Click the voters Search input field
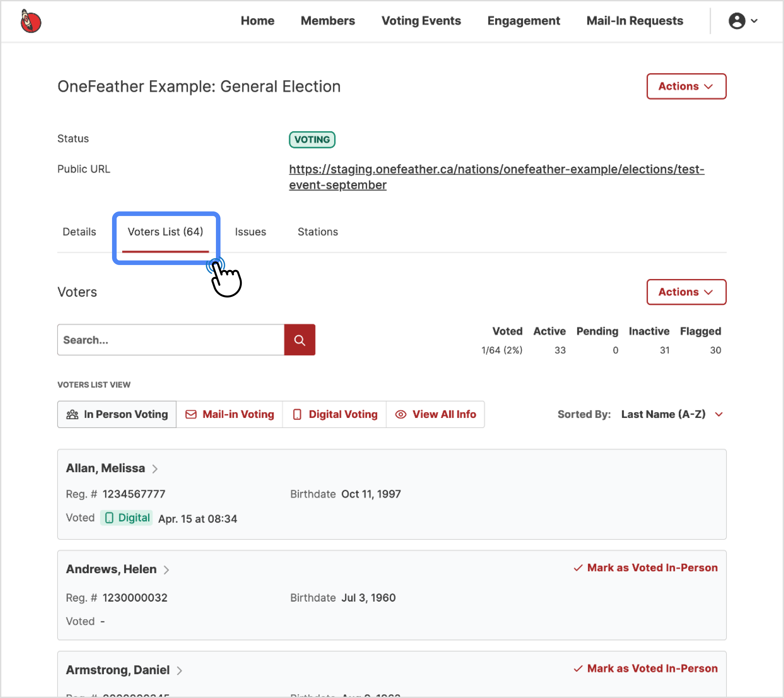 click(171, 340)
